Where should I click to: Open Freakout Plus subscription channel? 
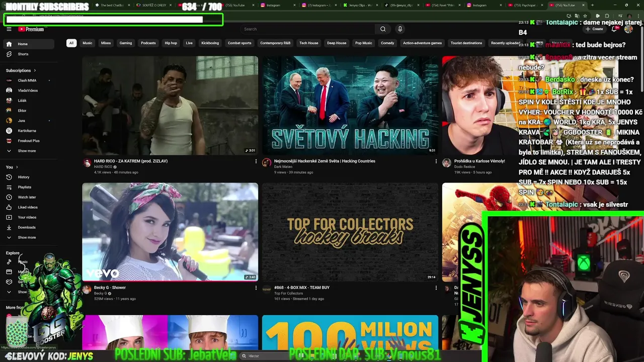click(x=29, y=141)
